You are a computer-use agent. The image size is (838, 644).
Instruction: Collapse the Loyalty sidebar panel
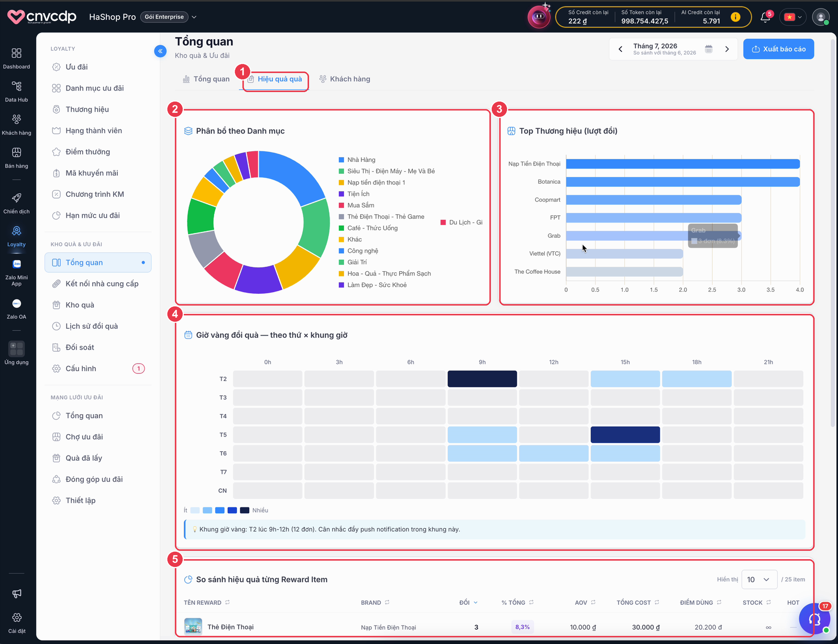160,51
